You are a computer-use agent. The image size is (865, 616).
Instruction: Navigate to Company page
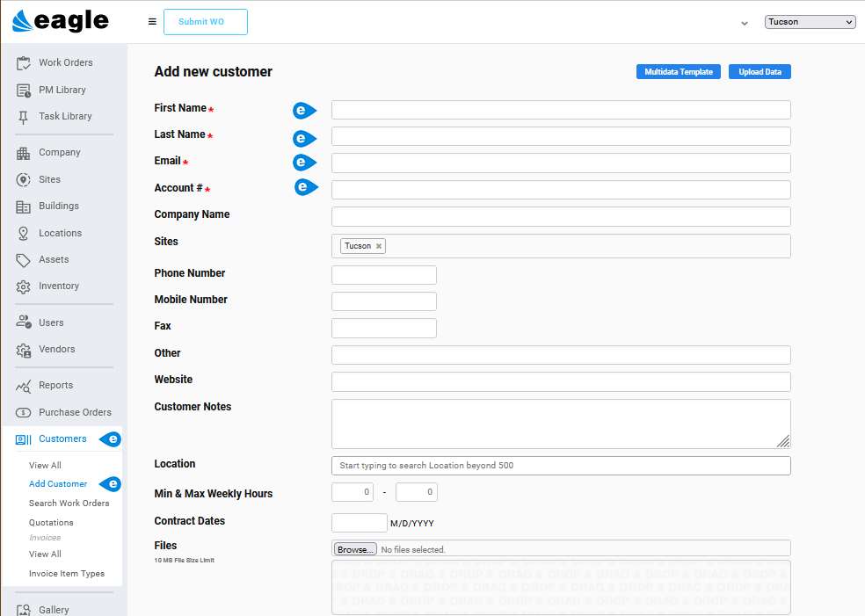click(60, 152)
